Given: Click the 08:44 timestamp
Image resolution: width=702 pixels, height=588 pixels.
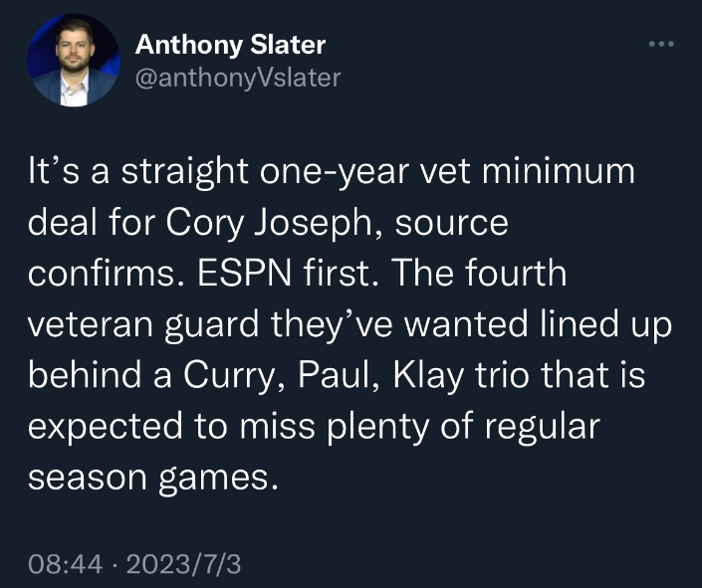Looking at the screenshot, I should coord(66,563).
